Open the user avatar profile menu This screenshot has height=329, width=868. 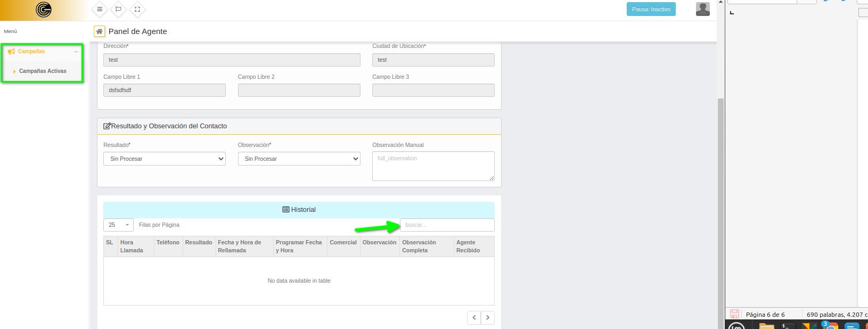(702, 9)
